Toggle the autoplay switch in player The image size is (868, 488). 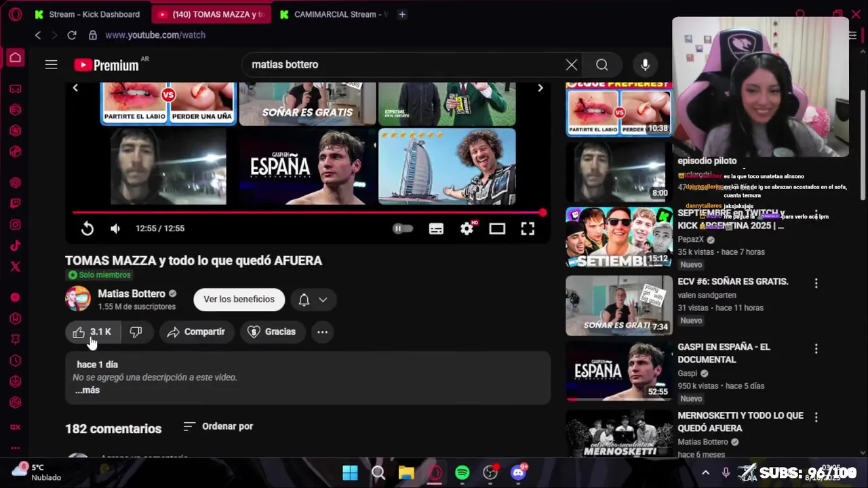[403, 228]
